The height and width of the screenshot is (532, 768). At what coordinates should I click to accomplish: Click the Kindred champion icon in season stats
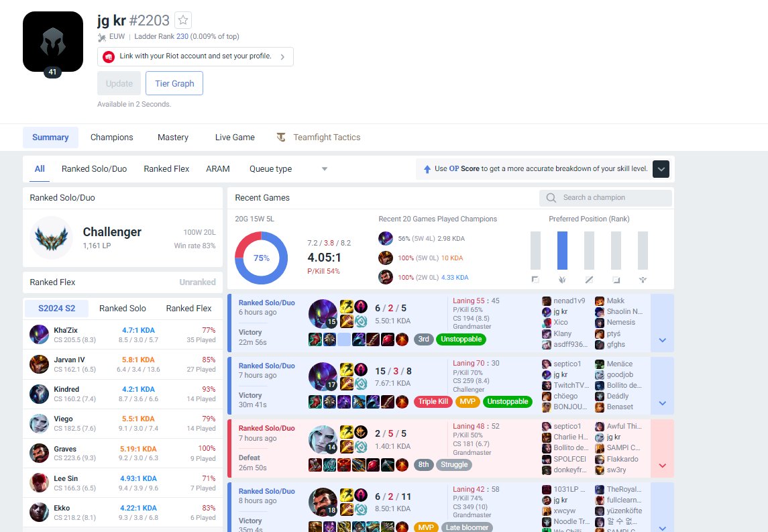pyautogui.click(x=39, y=394)
